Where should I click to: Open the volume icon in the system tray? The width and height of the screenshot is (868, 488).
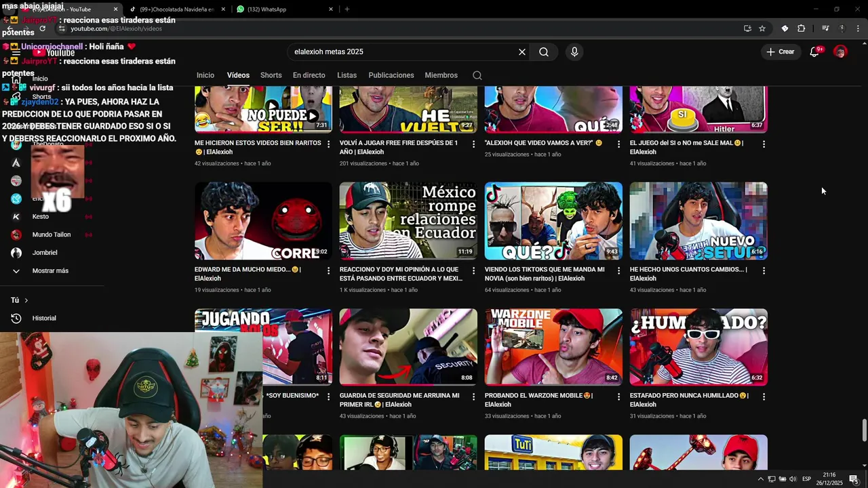tap(793, 479)
